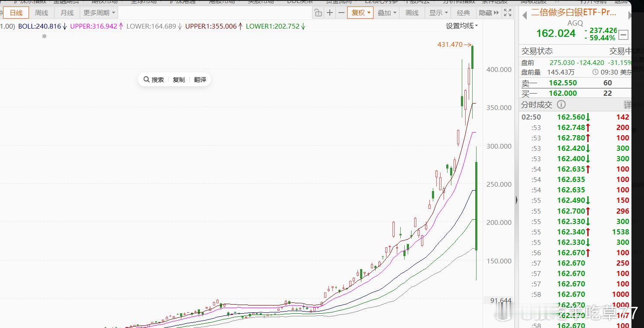
Task: Click the 经典 button
Action: click(x=464, y=13)
